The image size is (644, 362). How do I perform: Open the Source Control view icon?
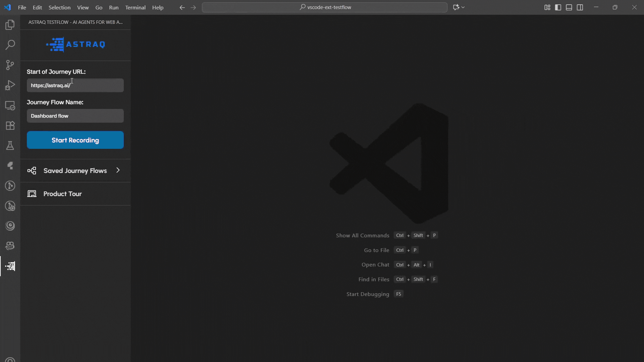coord(10,65)
